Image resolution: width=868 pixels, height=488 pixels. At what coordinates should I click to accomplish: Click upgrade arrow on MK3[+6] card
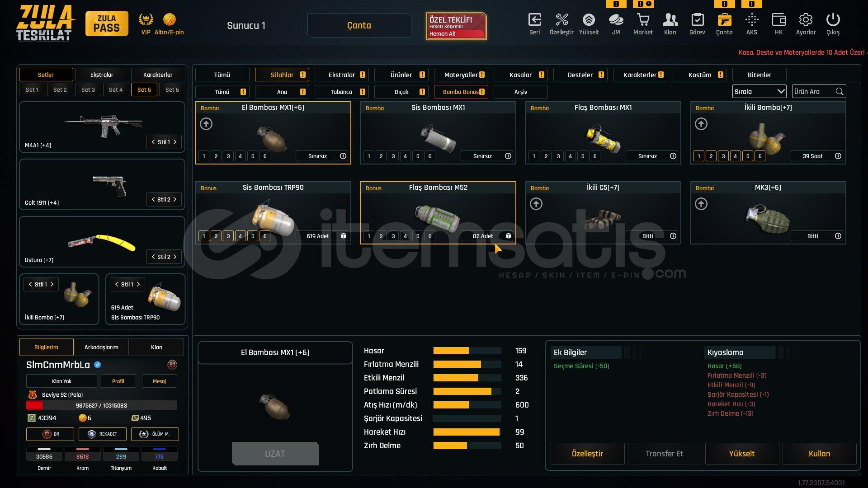click(701, 204)
